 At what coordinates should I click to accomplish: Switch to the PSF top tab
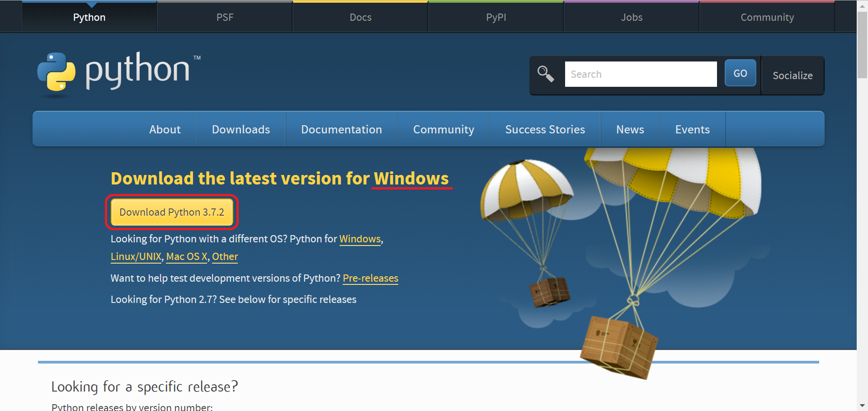tap(225, 17)
